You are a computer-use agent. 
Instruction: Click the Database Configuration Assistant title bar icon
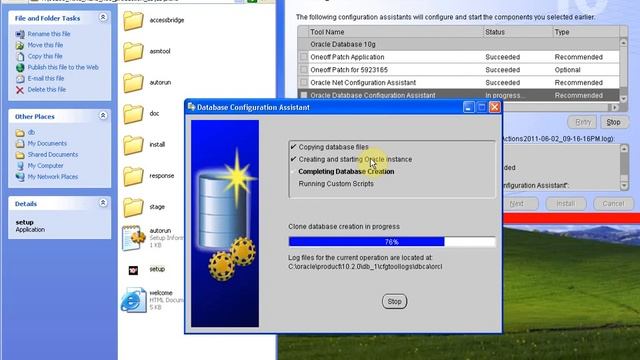pos(191,107)
